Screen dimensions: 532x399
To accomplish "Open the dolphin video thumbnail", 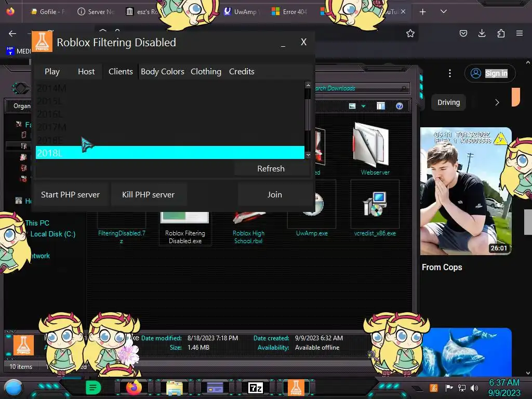I will click(465, 352).
